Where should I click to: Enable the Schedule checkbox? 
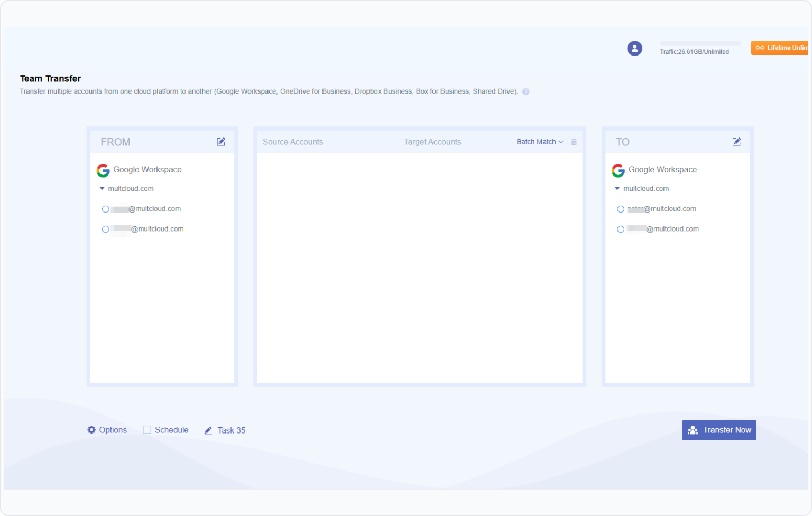pos(147,430)
